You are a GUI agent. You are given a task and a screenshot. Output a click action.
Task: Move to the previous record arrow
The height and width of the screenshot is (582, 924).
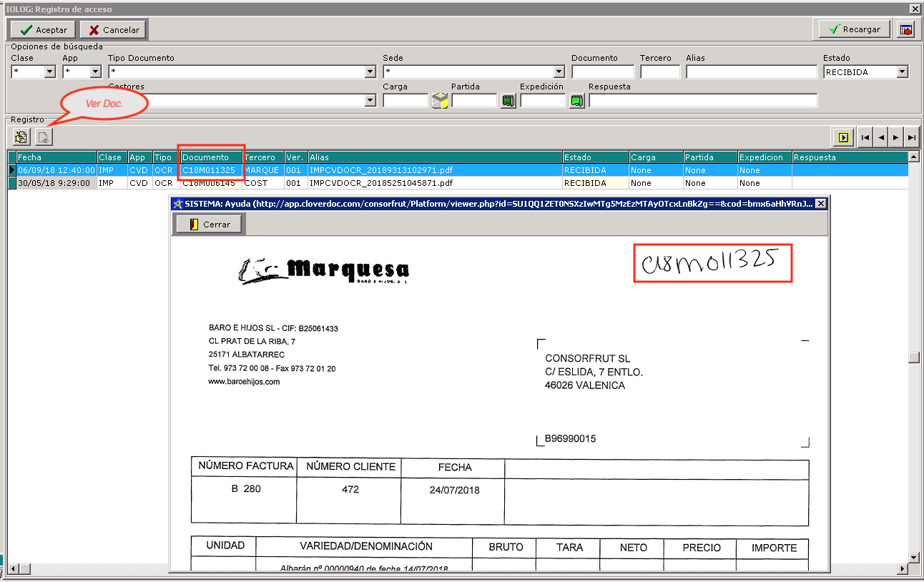coord(880,137)
